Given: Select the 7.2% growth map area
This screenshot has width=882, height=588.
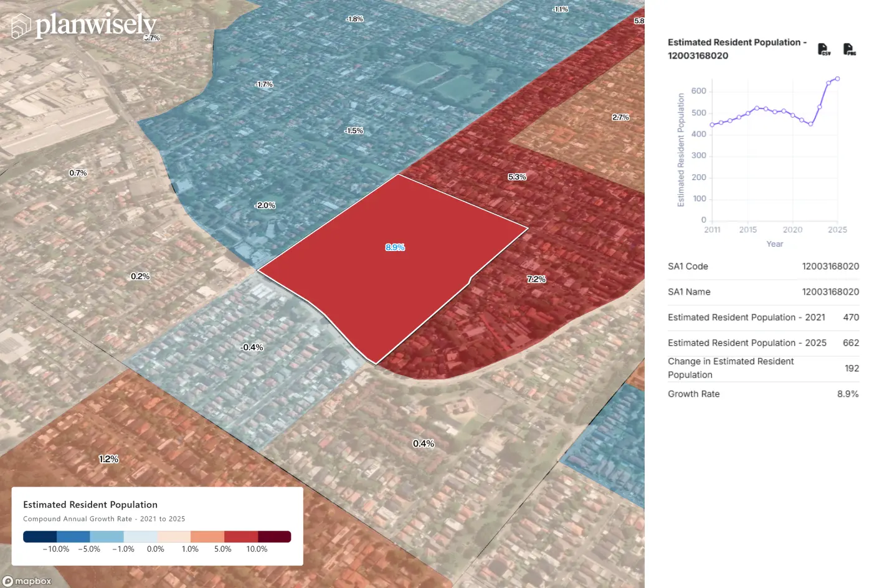Looking at the screenshot, I should (x=536, y=279).
